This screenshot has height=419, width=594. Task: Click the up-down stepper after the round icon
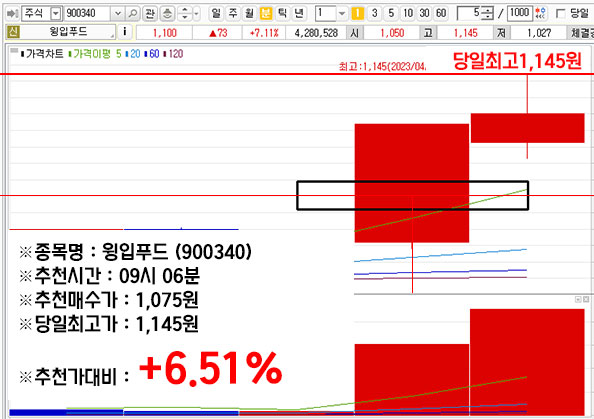[185, 14]
